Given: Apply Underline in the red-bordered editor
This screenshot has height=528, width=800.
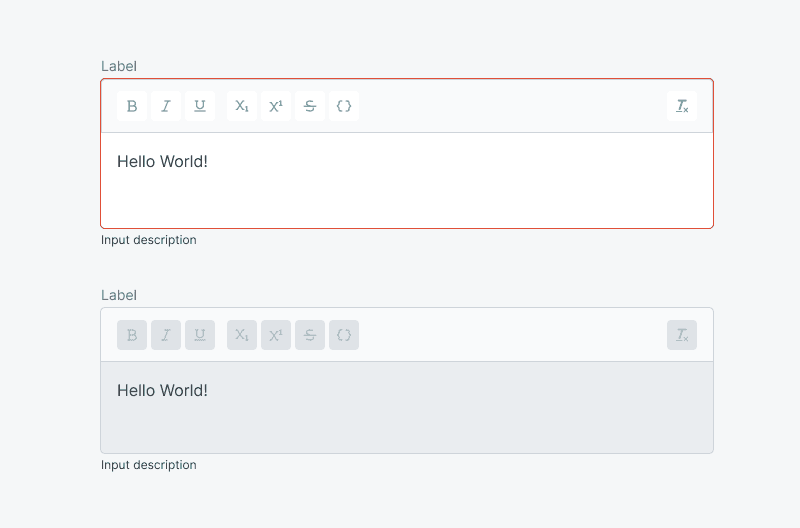Looking at the screenshot, I should tap(200, 106).
